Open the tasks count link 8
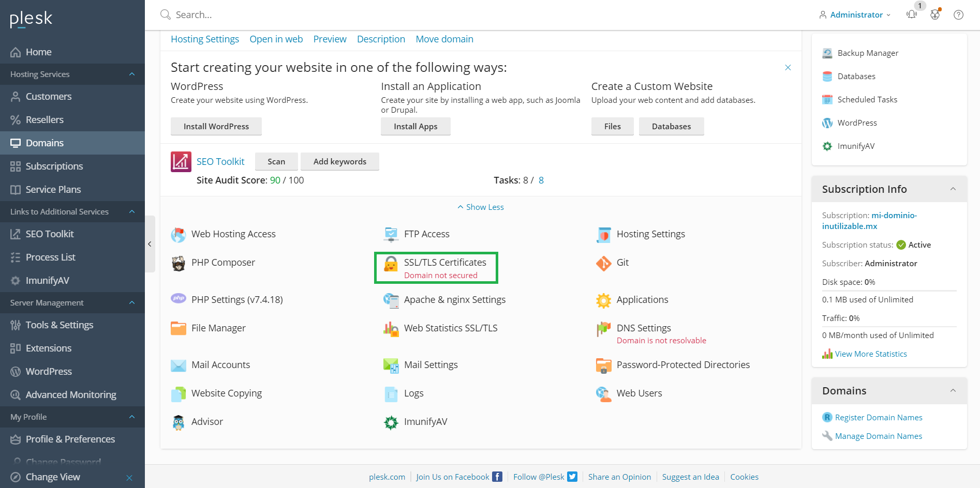 coord(541,180)
